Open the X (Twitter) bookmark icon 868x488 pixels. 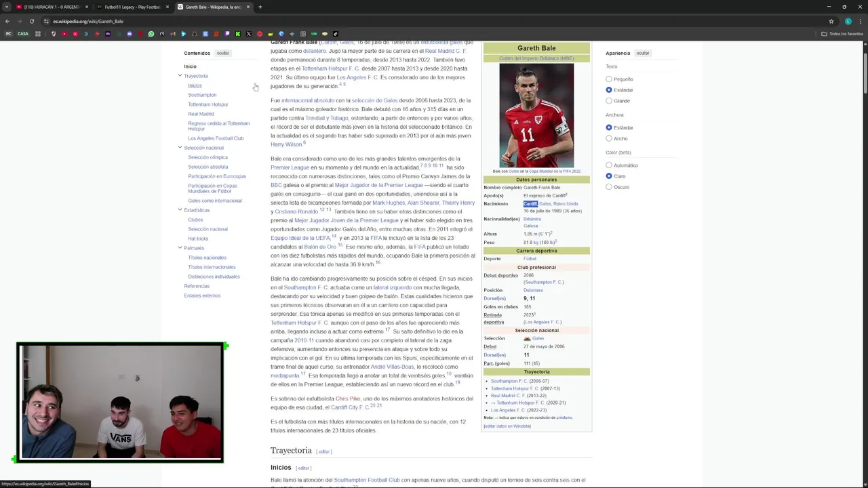[249, 34]
